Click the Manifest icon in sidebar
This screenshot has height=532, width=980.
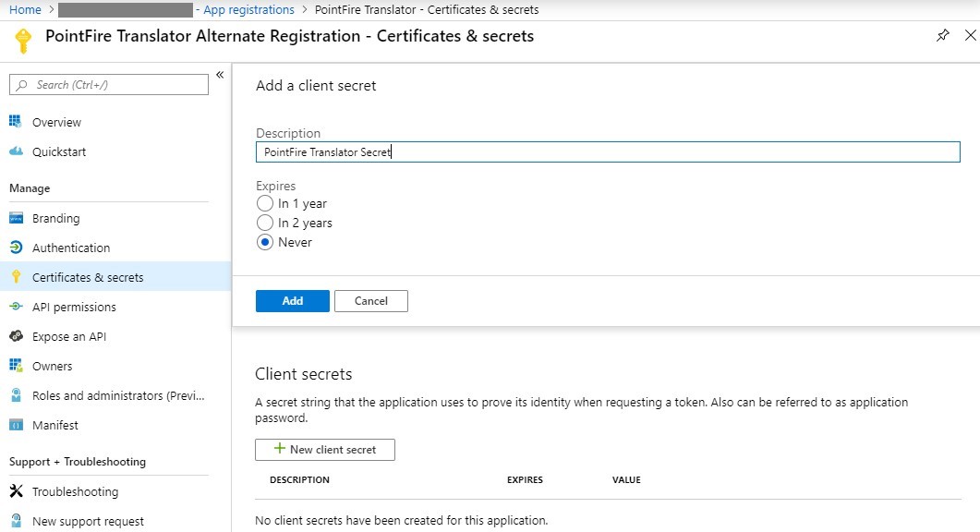click(16, 425)
